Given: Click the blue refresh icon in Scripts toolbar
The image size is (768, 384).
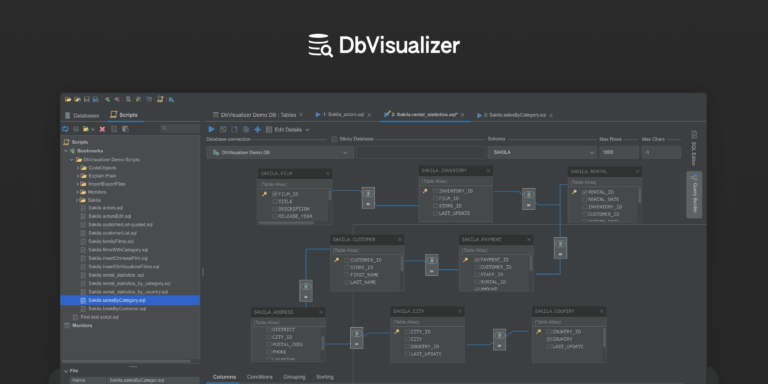Looking at the screenshot, I should [x=65, y=129].
